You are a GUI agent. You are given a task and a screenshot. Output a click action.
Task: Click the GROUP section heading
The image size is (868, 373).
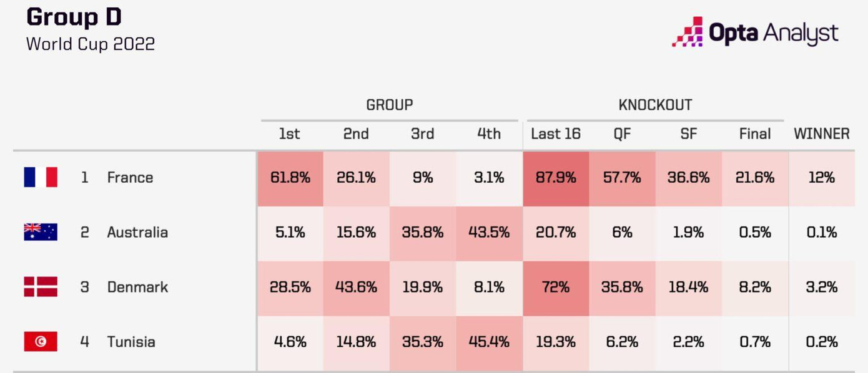point(389,105)
